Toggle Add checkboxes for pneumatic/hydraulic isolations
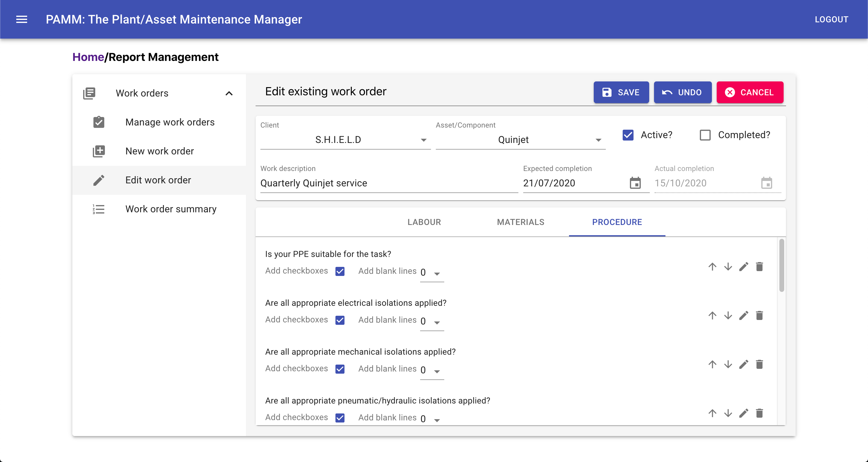This screenshot has width=868, height=462. 340,418
